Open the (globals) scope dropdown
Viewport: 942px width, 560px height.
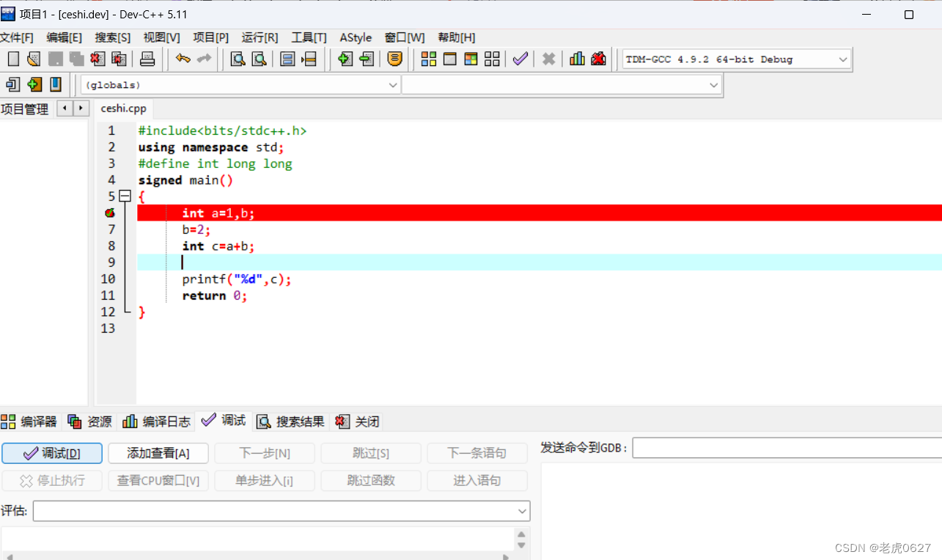pos(393,85)
